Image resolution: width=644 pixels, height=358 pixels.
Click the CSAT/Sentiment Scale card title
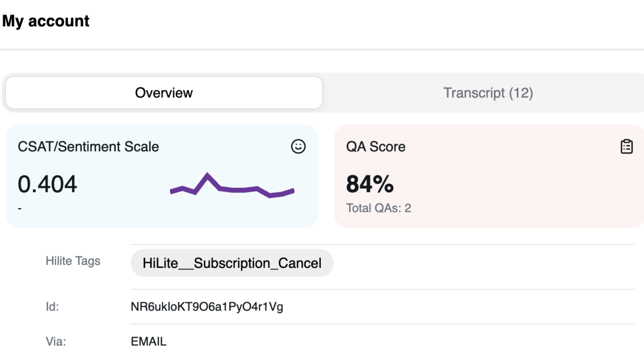(x=88, y=146)
